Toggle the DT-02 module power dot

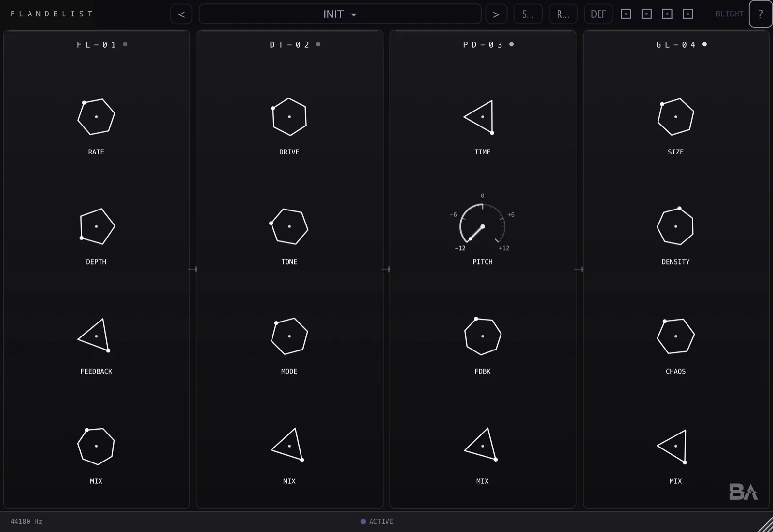pyautogui.click(x=318, y=44)
